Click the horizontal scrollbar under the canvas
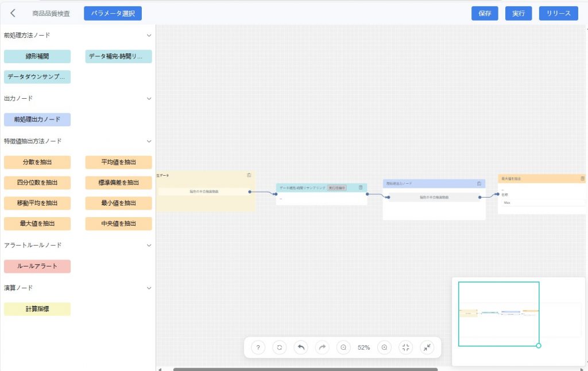 coord(305,369)
